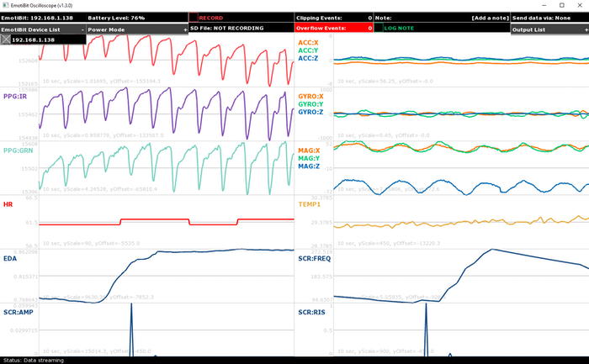589x364 pixels.
Task: Select the HR channel label
Action: tap(8, 204)
